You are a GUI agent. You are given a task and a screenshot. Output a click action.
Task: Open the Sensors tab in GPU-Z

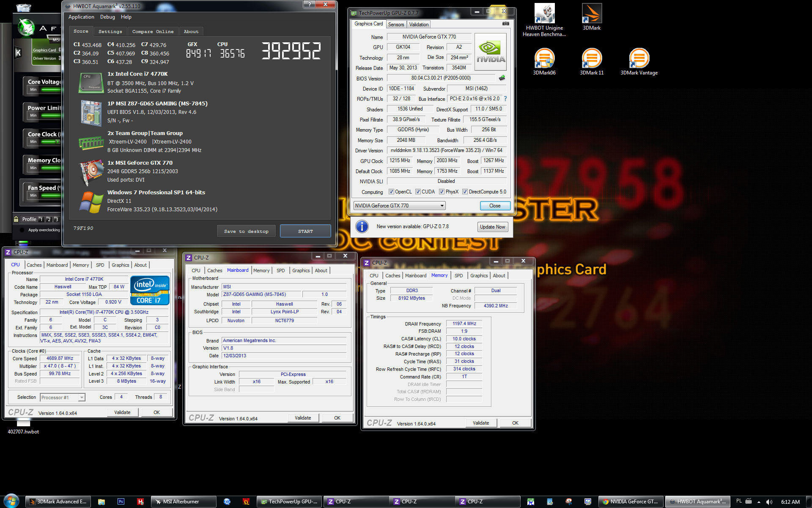pos(396,25)
